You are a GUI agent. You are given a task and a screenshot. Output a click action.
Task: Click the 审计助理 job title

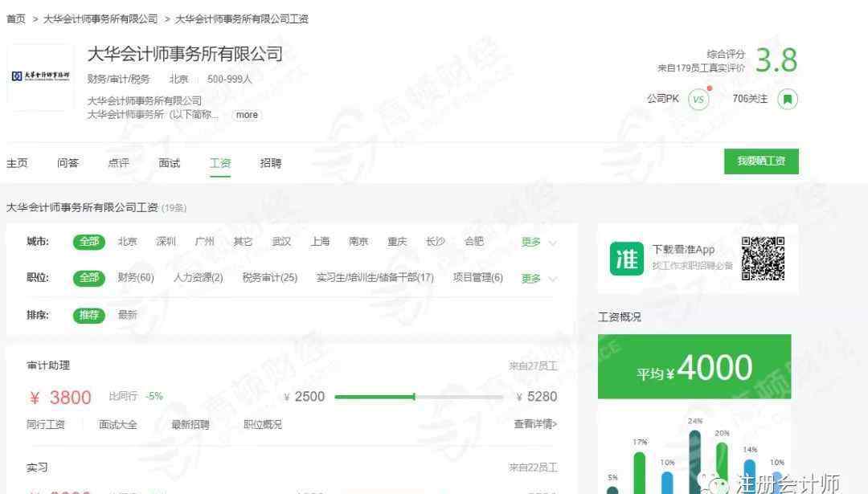click(48, 365)
